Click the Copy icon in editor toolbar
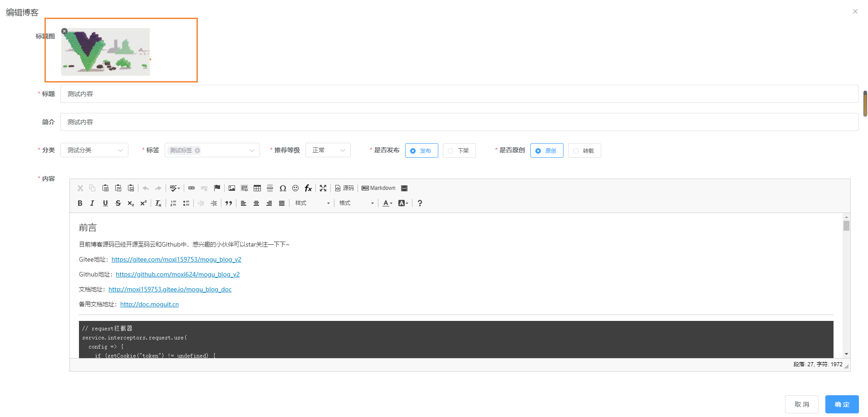 point(93,188)
